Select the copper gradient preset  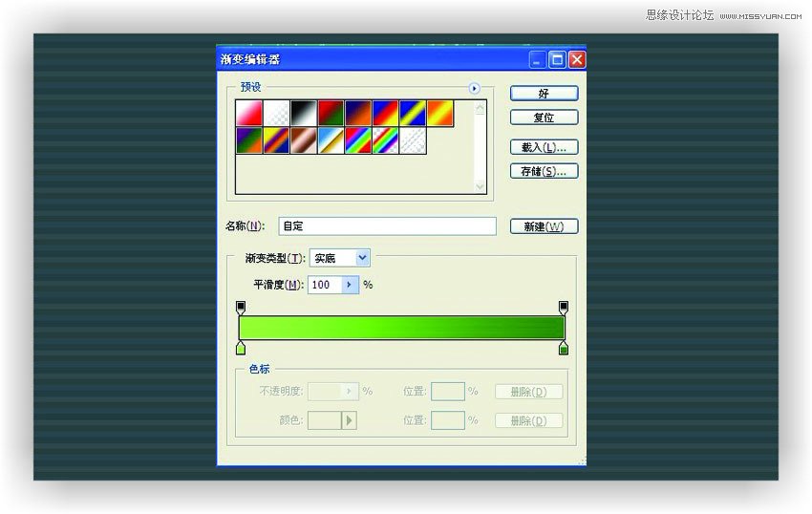304,140
